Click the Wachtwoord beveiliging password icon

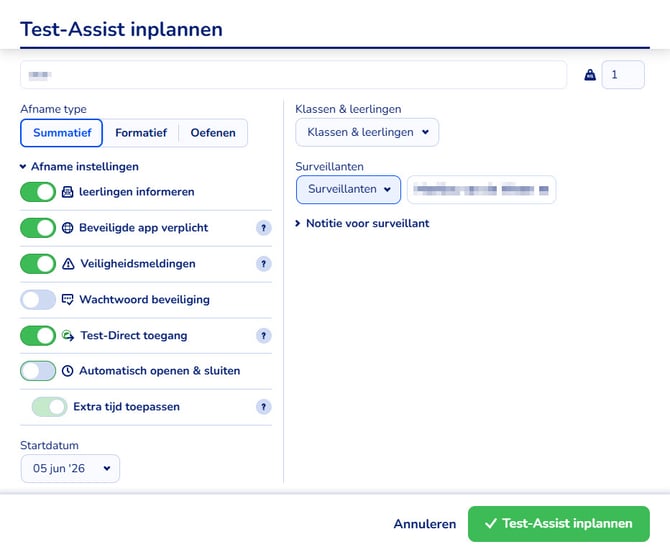coord(68,299)
